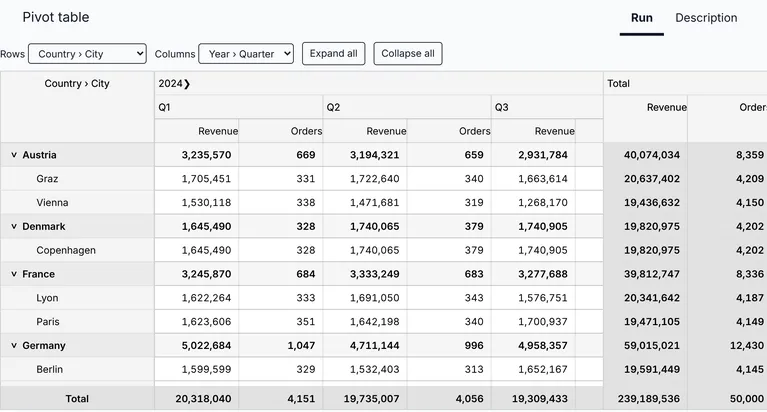Click the Revenue header under Q3
Screen dimensions: 767x412
533,131
